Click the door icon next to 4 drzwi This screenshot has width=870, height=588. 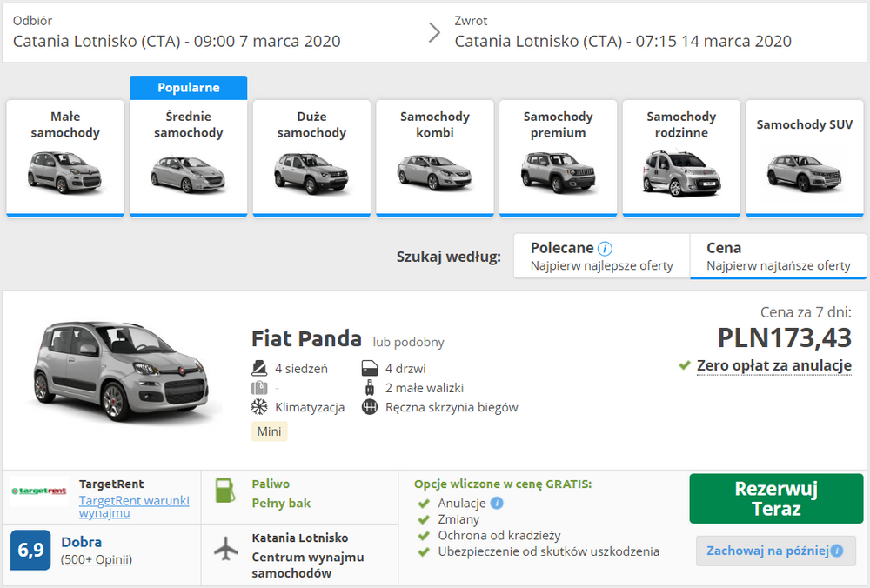[x=370, y=368]
